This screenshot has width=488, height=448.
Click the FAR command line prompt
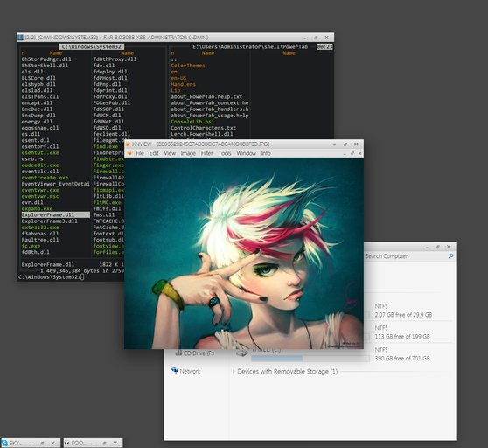pos(51,277)
